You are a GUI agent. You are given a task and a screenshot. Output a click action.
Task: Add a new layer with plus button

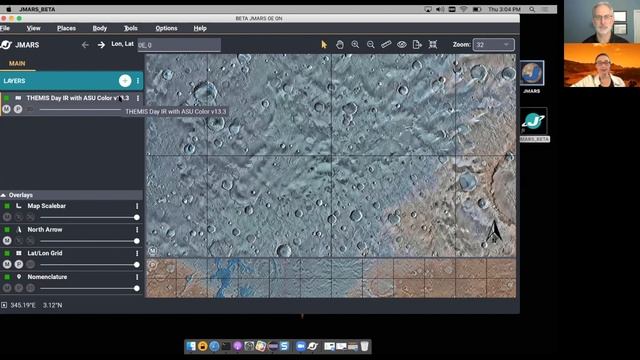tap(125, 81)
